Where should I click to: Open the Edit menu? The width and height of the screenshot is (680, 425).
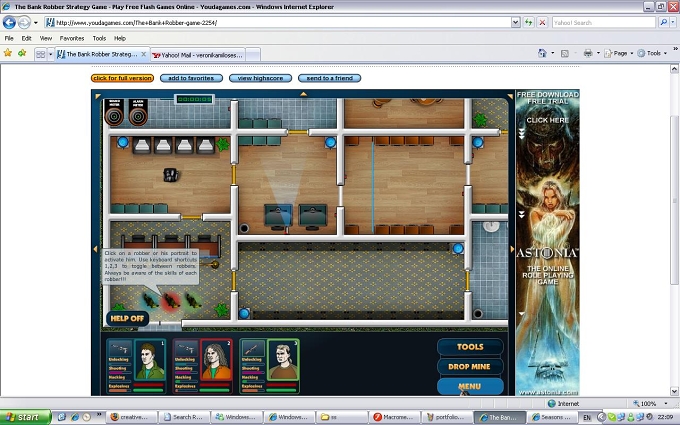26,38
